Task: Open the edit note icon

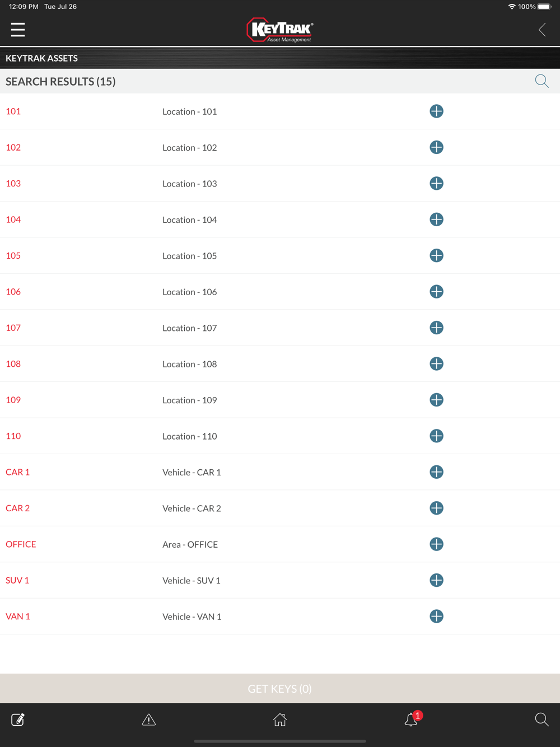Action: click(x=18, y=720)
